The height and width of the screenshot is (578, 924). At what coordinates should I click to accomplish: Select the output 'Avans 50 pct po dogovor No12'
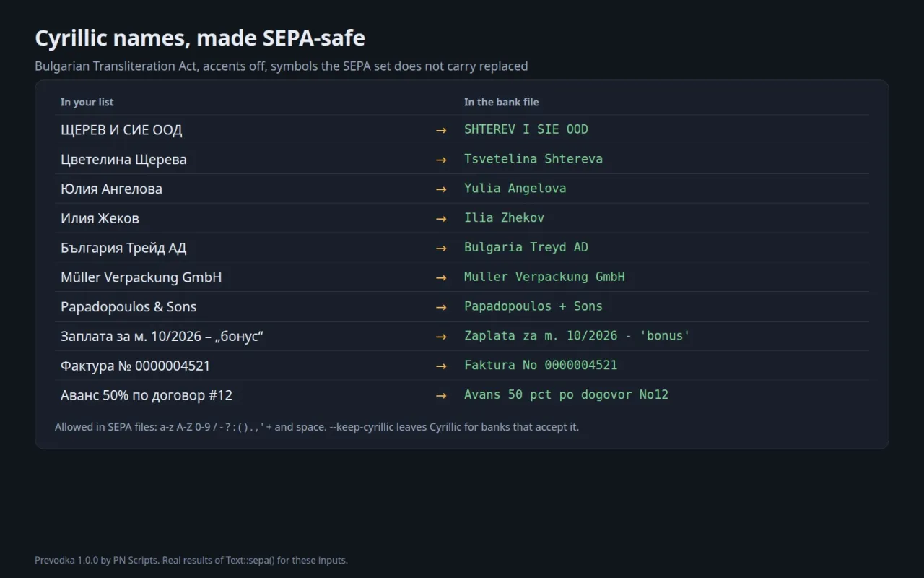[x=566, y=395]
